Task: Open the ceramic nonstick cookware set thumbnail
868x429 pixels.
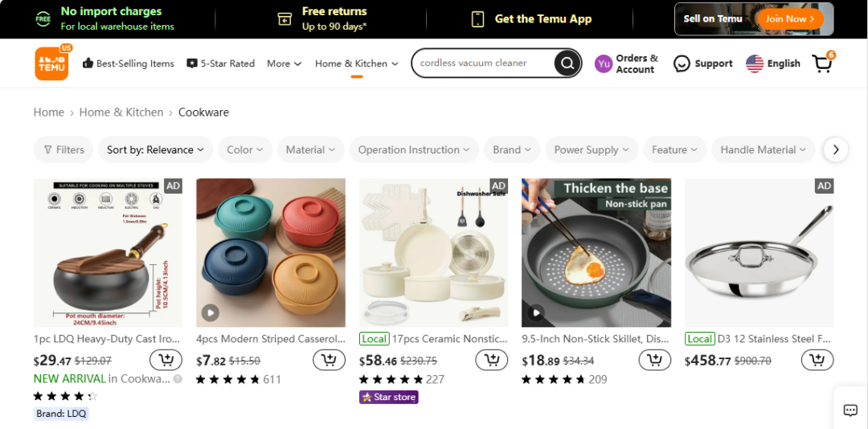Action: point(434,252)
